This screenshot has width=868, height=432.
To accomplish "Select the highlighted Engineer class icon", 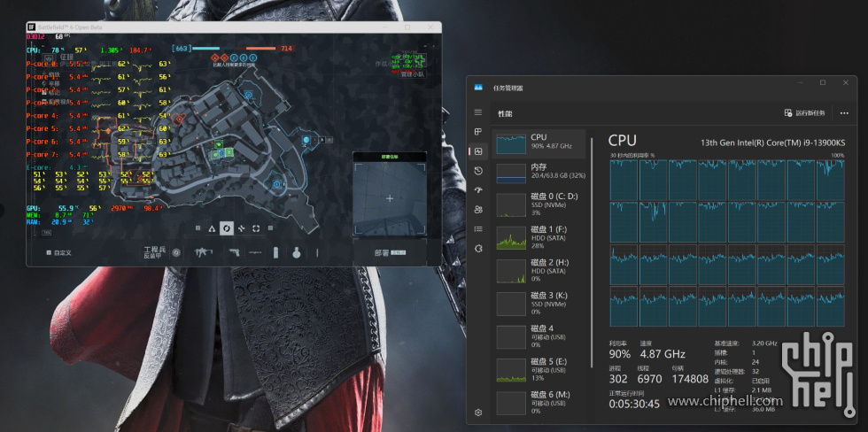I will click(227, 228).
